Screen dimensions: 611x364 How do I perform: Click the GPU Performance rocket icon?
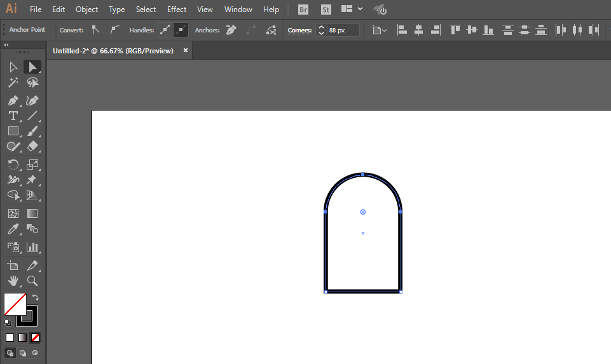pos(380,10)
